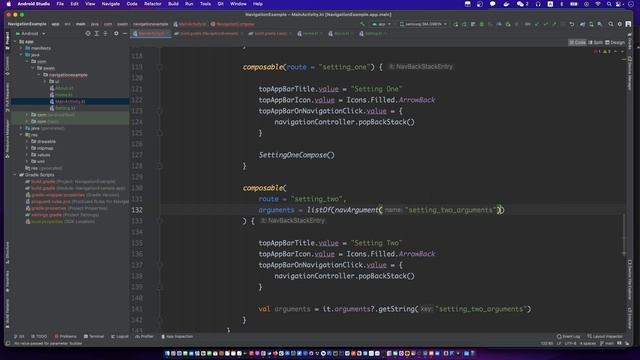Switch editor to Design view
This screenshot has width=640, height=360.
615,42
